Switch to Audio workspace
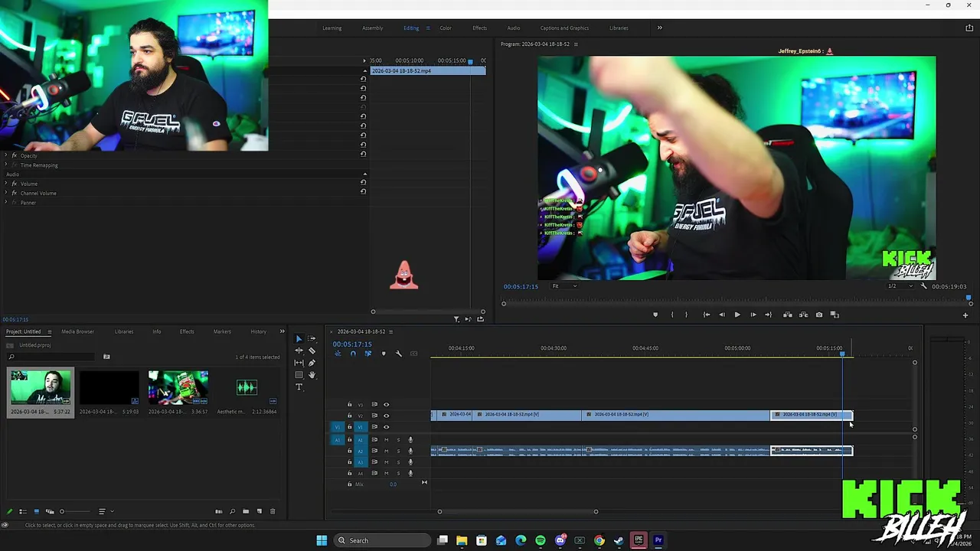Viewport: 980px width, 551px height. tap(514, 28)
